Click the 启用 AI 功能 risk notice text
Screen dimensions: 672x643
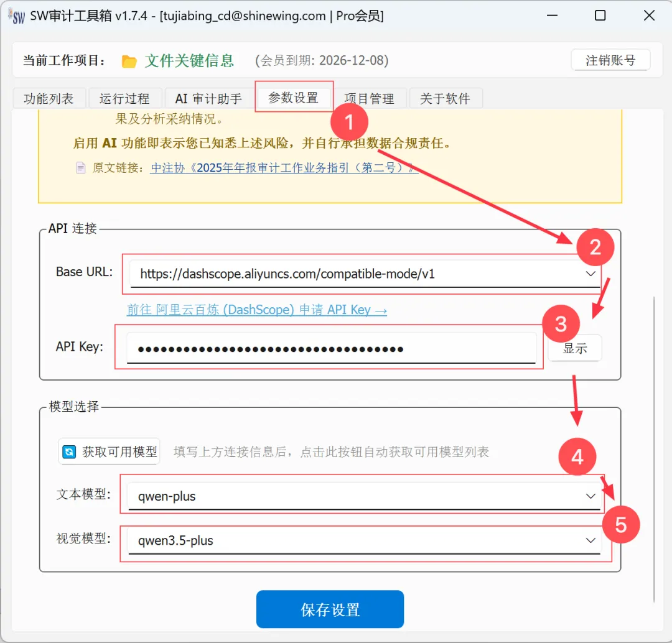click(263, 142)
